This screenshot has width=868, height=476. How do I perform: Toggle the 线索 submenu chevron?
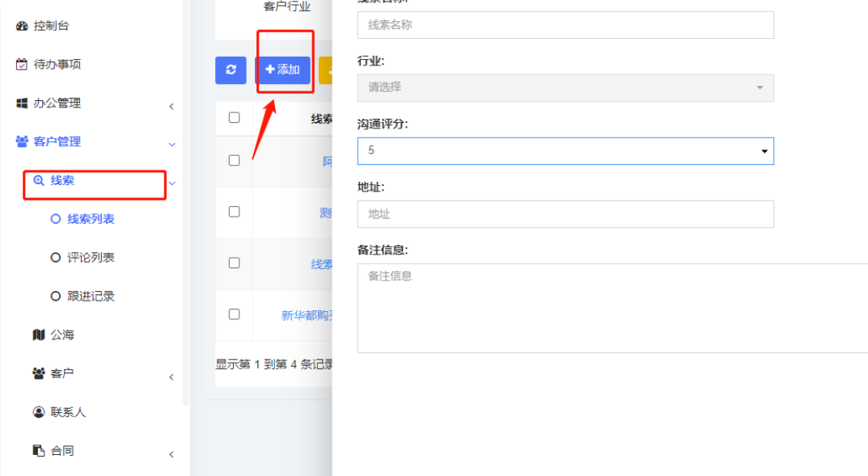[172, 183]
